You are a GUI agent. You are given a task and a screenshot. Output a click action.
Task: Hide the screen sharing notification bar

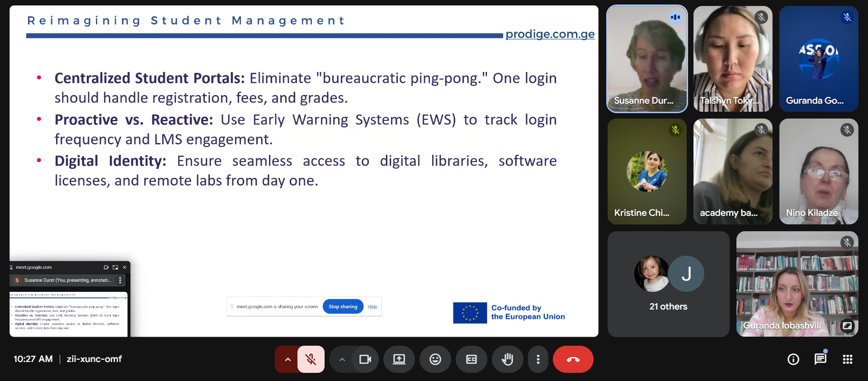point(373,307)
